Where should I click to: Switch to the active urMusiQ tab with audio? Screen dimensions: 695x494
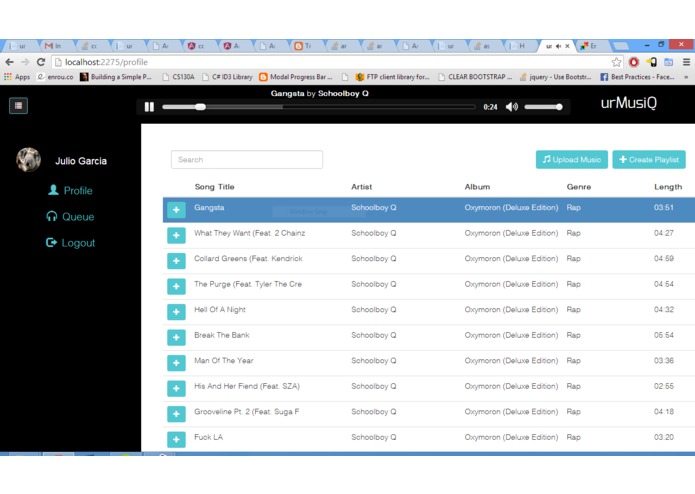tap(556, 46)
